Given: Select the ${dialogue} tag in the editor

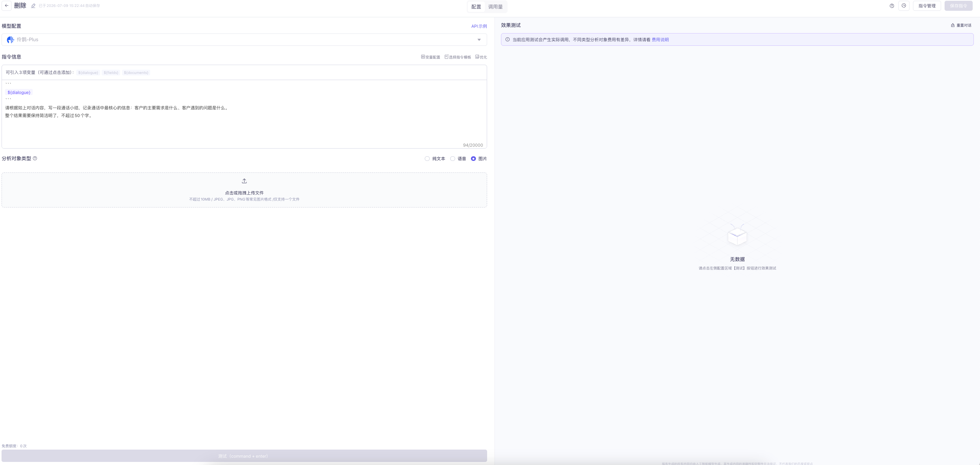Looking at the screenshot, I should pyautogui.click(x=19, y=92).
